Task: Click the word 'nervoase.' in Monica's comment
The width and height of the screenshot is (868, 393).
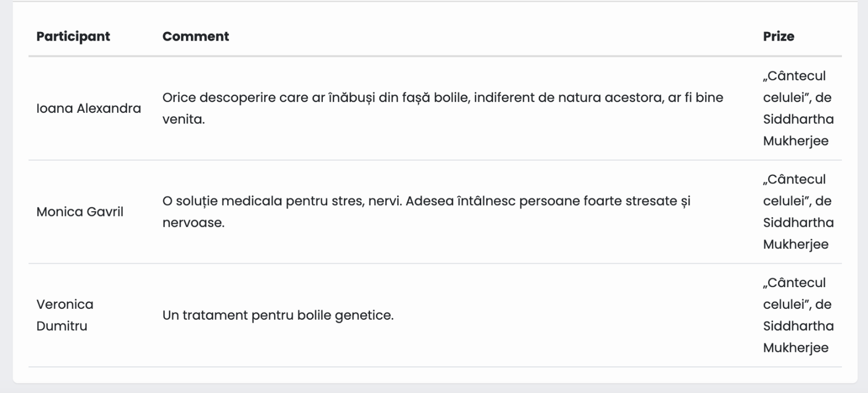Action: tap(193, 223)
